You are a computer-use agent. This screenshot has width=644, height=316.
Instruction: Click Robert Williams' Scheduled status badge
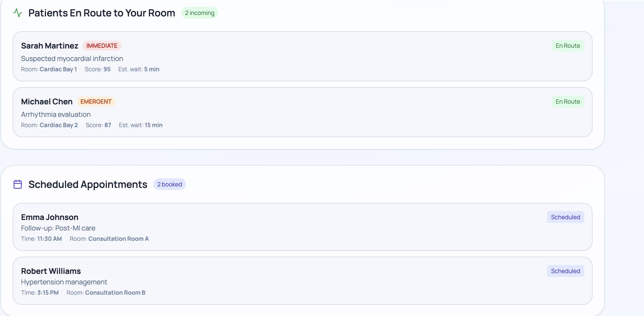tap(565, 271)
